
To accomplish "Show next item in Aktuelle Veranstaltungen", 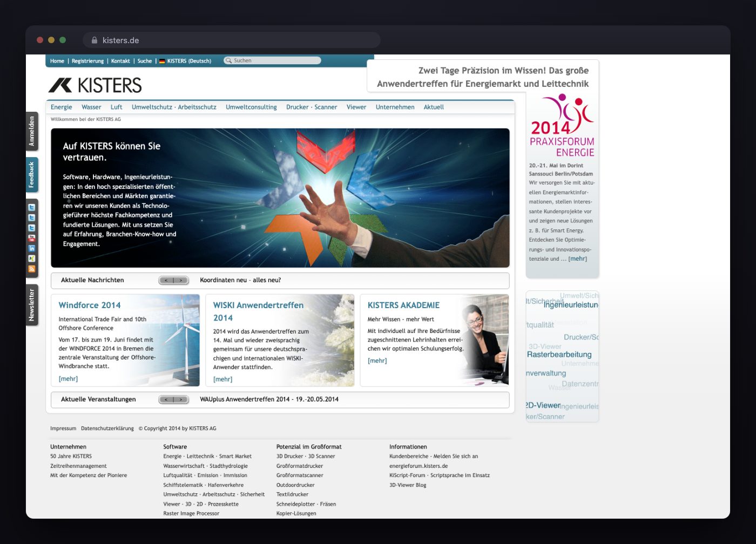I will click(x=181, y=399).
